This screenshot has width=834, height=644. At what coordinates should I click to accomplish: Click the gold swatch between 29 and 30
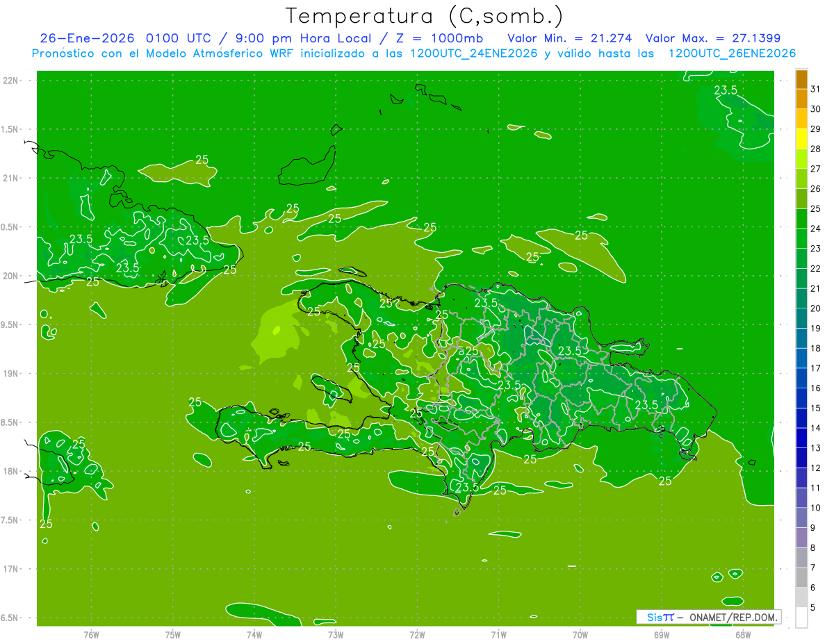coord(802,119)
